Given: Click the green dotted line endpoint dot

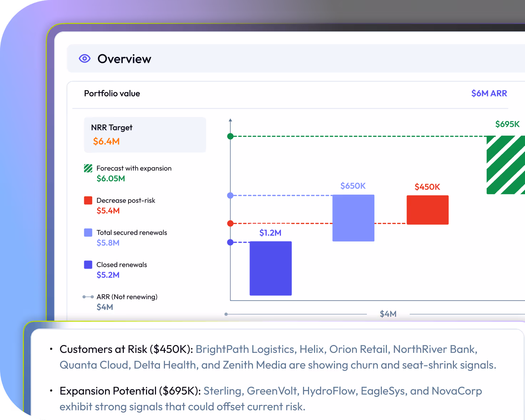Looking at the screenshot, I should point(230,136).
